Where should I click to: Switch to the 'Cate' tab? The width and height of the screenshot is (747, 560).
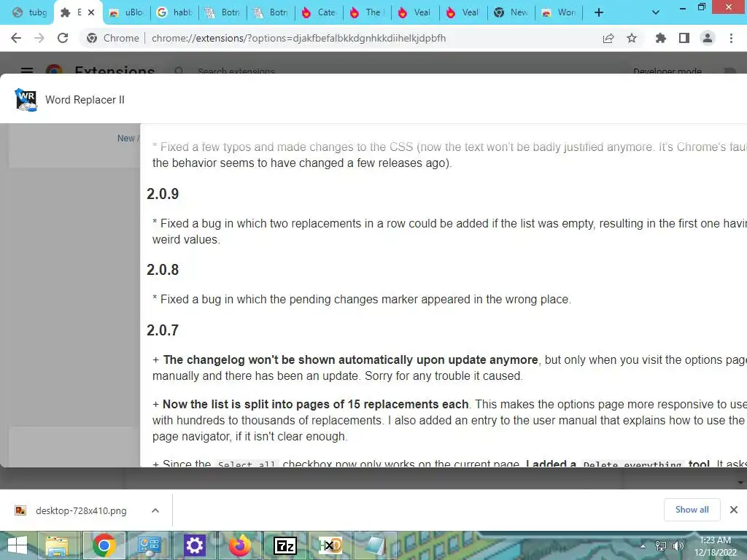click(319, 12)
